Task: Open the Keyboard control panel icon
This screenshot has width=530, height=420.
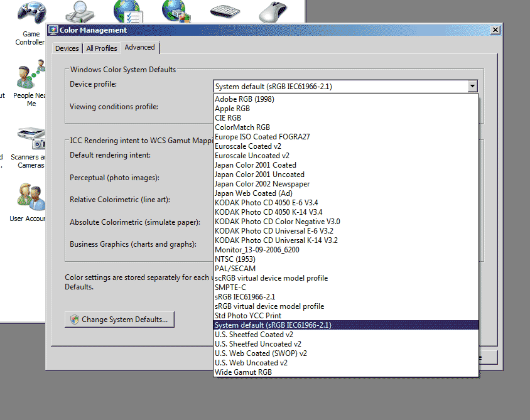Action: (225, 11)
